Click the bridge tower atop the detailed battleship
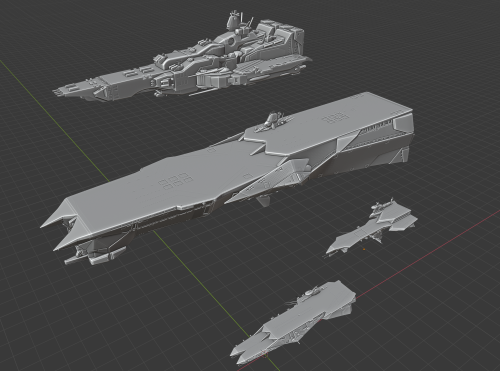The image size is (500, 371). (237, 22)
